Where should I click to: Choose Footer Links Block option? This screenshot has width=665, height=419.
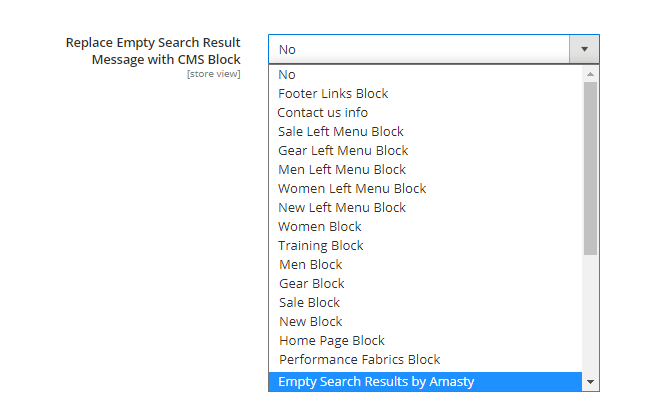(333, 93)
